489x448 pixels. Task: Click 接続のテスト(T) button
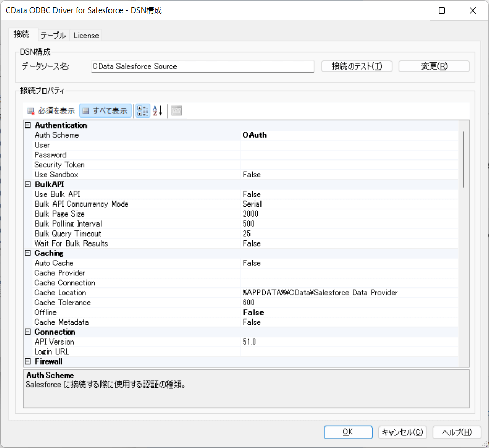point(357,66)
